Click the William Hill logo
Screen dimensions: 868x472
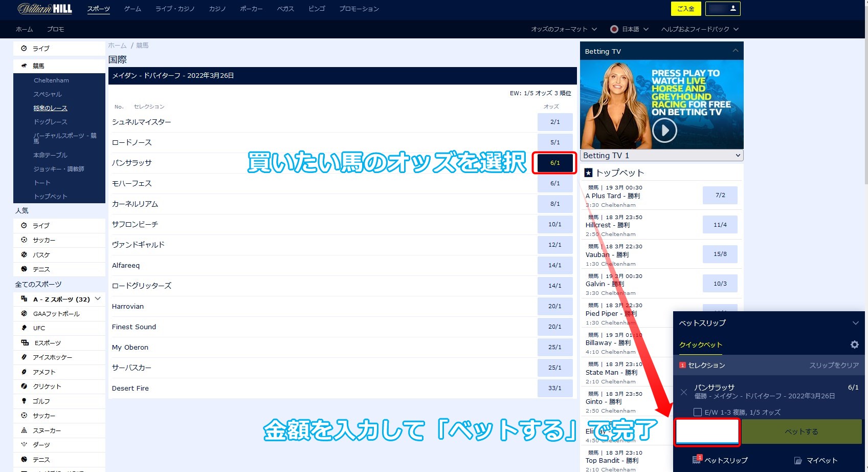(45, 9)
